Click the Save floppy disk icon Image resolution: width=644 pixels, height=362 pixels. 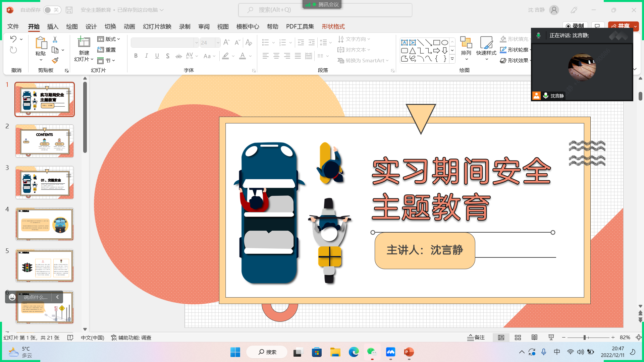point(69,10)
